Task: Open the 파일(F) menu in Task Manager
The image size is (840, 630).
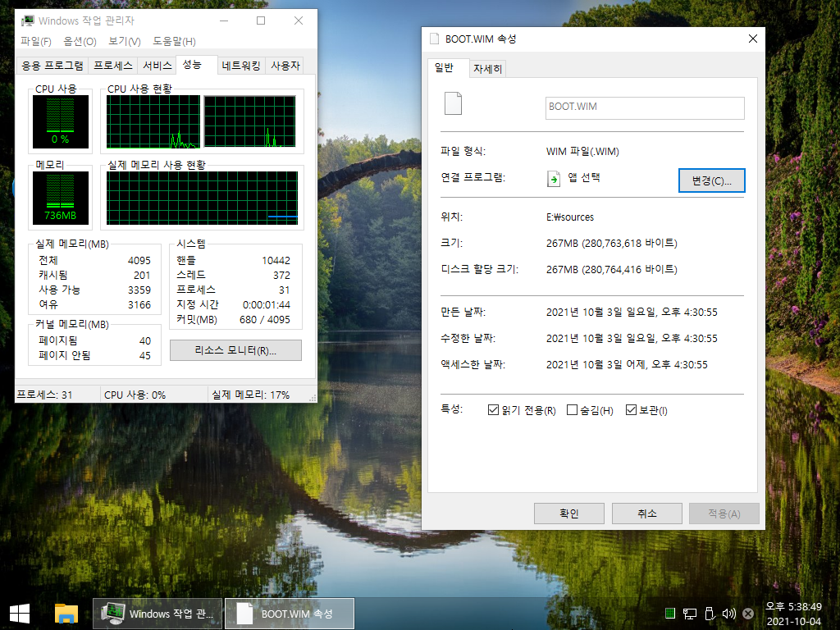Action: 36,41
